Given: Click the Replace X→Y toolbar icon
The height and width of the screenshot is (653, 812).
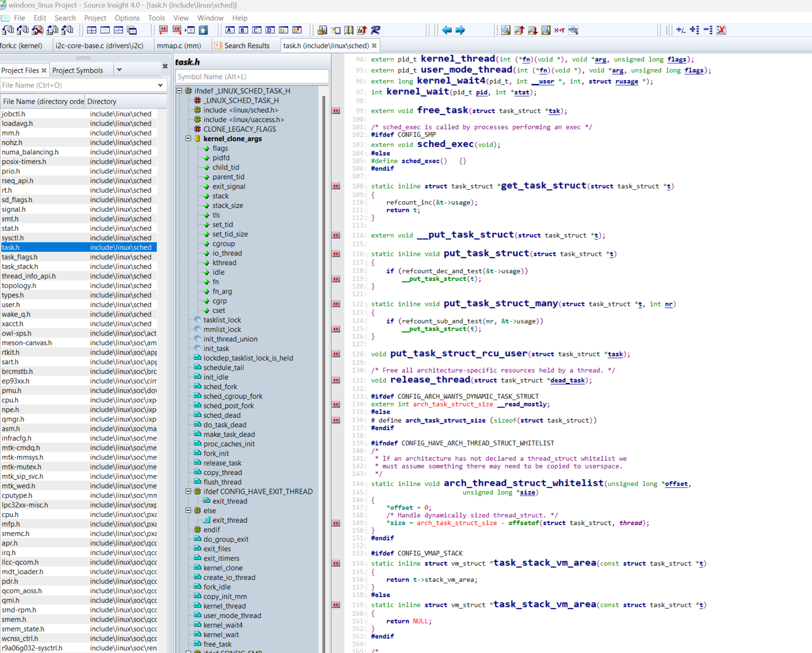Looking at the screenshot, I should click(x=559, y=30).
